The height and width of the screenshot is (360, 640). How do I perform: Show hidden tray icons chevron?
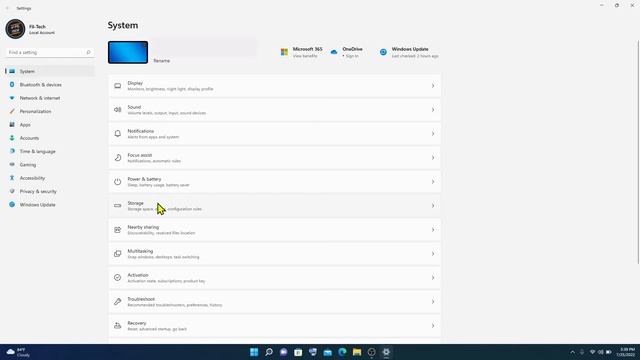572,352
